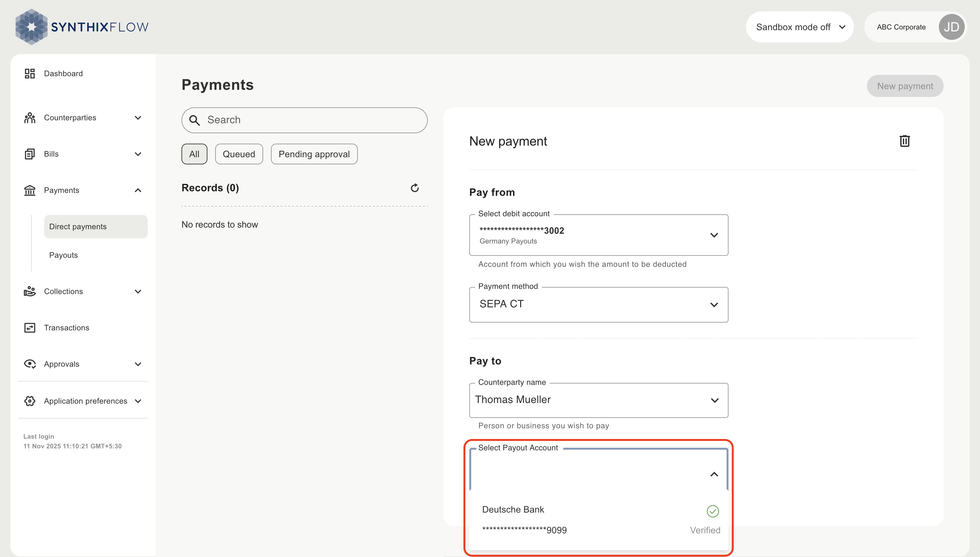The image size is (980, 557).
Task: Refresh the records list
Action: pos(415,188)
